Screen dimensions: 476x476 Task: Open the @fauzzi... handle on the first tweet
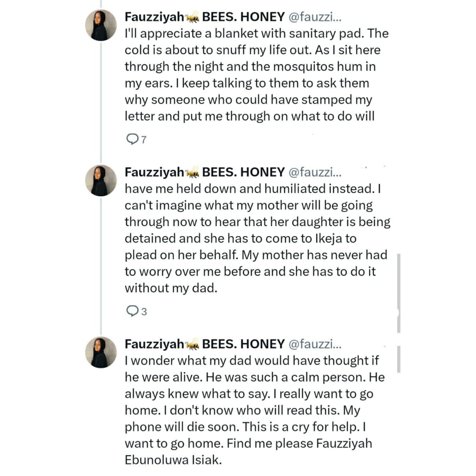pyautogui.click(x=315, y=17)
